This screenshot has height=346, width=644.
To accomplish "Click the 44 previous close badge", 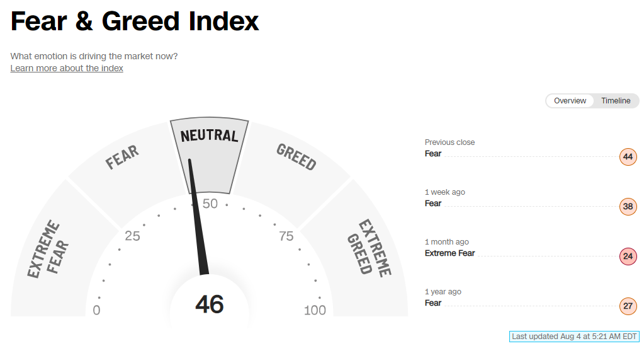I will pos(628,156).
